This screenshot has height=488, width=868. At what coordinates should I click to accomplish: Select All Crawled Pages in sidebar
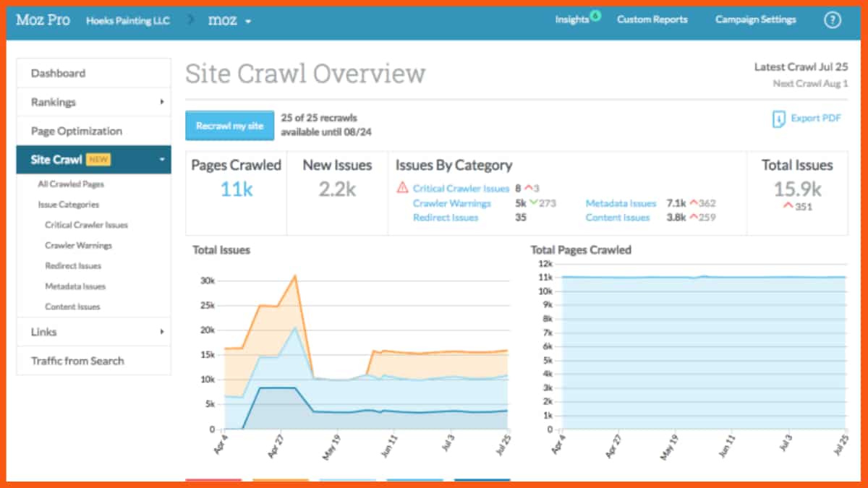[71, 184]
